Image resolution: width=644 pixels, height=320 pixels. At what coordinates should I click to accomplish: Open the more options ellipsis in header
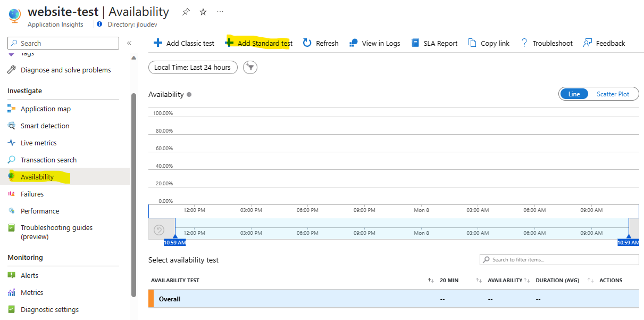(220, 12)
